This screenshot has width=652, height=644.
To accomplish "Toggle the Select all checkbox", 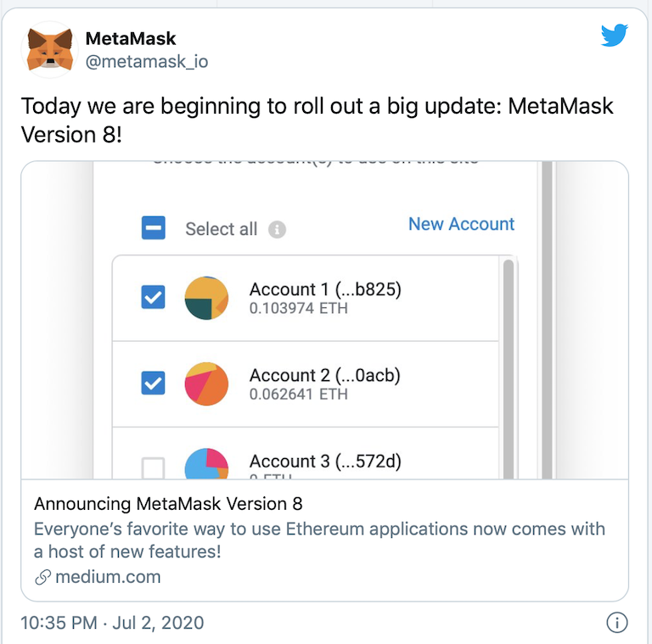I will click(154, 229).
